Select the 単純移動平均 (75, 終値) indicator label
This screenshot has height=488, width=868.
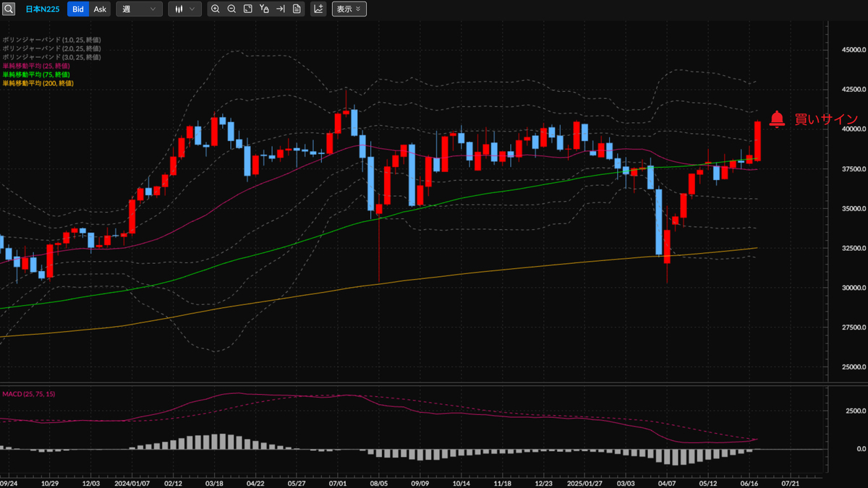coord(35,74)
